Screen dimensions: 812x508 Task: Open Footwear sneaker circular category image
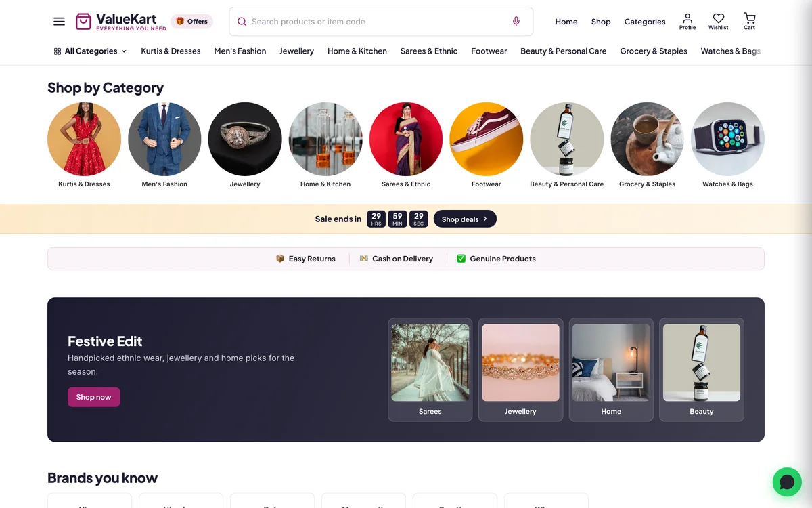pyautogui.click(x=487, y=139)
